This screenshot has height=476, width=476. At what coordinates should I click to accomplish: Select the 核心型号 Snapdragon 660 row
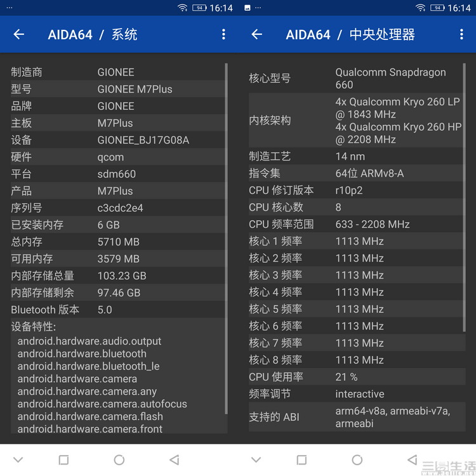click(356, 78)
